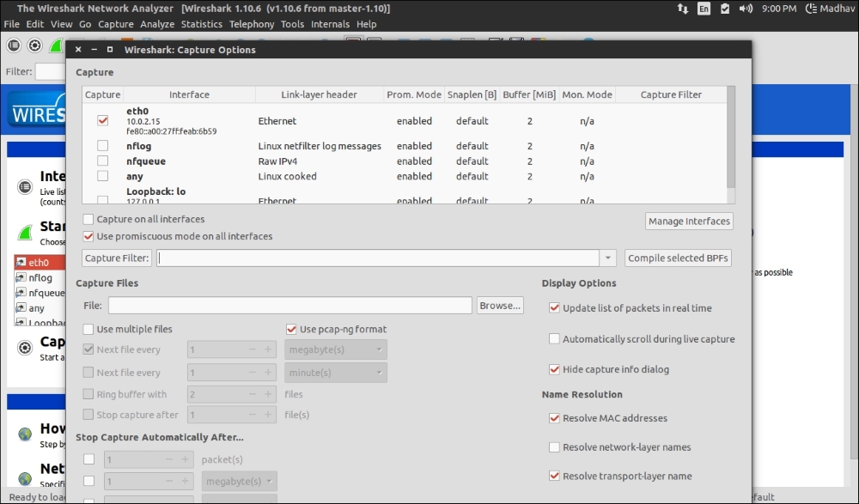
Task: Click the green start-capture shark fin toolbar icon
Action: click(x=56, y=46)
